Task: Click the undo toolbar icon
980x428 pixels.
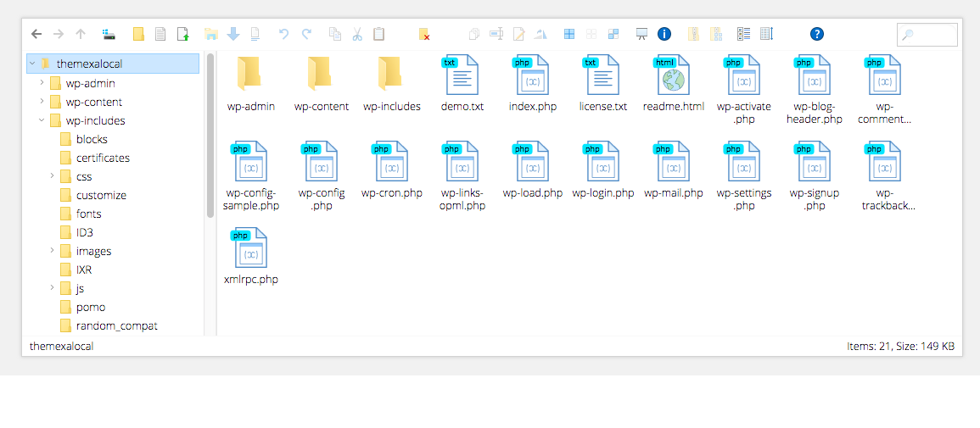Action: point(283,34)
